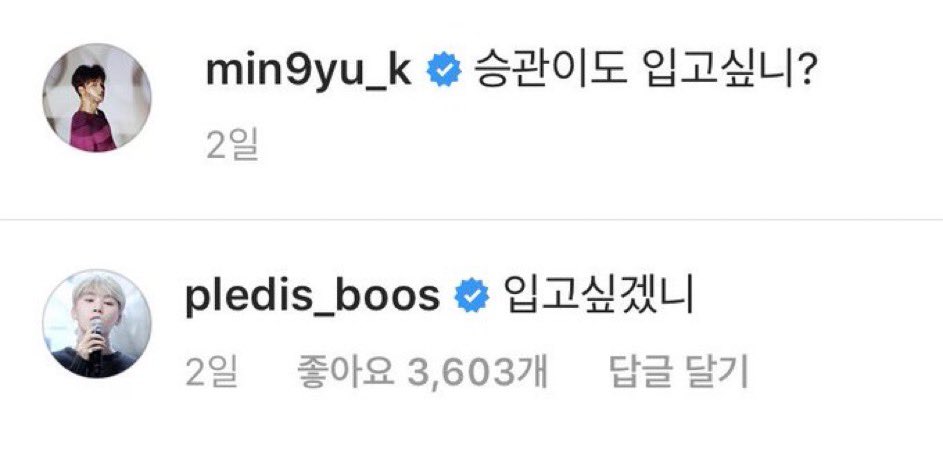Click the verified badge beside min9yu_k
943x452 pixels.
[444, 70]
